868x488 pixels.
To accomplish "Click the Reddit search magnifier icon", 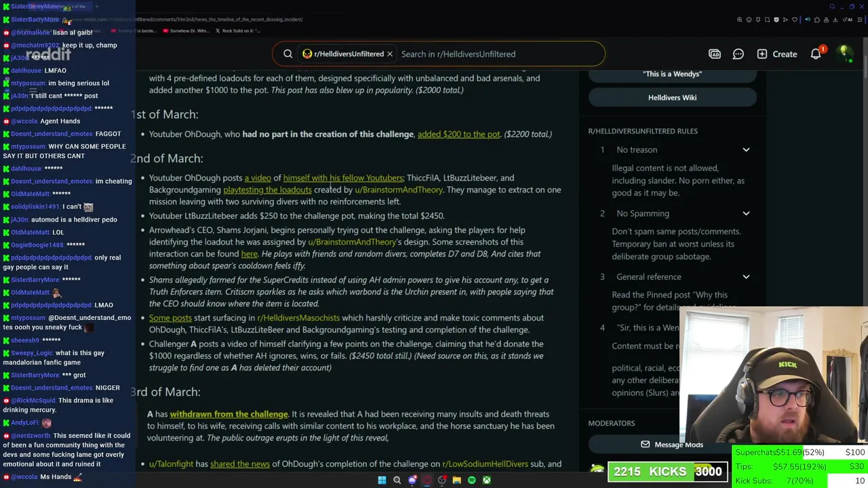I will tap(288, 54).
